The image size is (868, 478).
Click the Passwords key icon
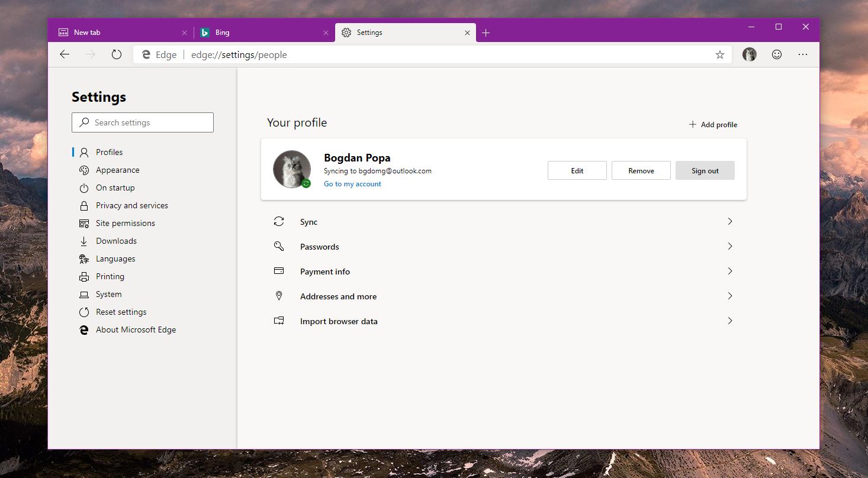point(279,246)
